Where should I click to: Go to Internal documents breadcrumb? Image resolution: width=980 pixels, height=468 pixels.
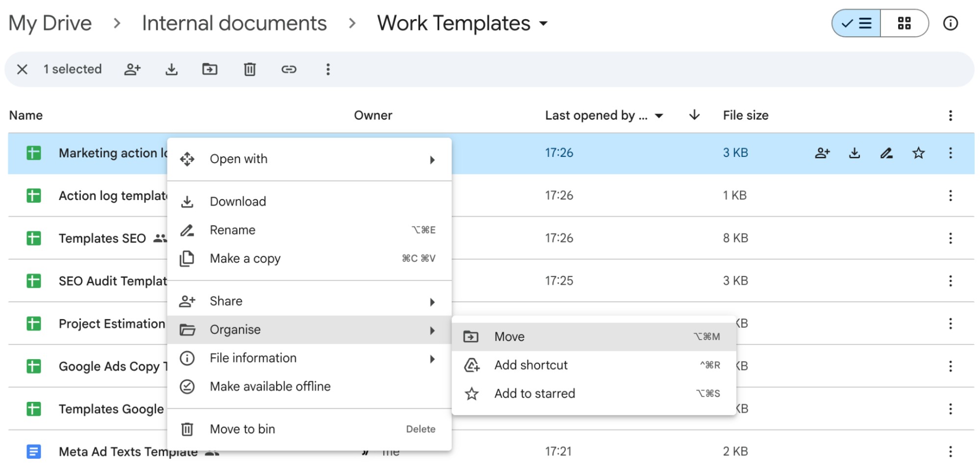(x=234, y=24)
